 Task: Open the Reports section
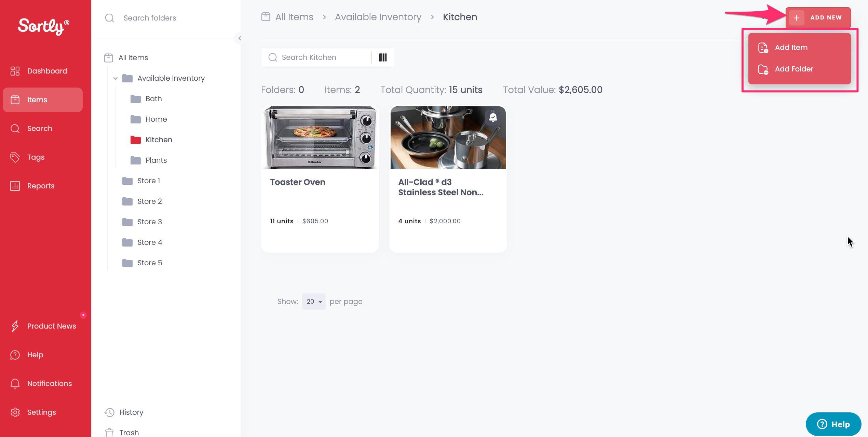pos(41,186)
